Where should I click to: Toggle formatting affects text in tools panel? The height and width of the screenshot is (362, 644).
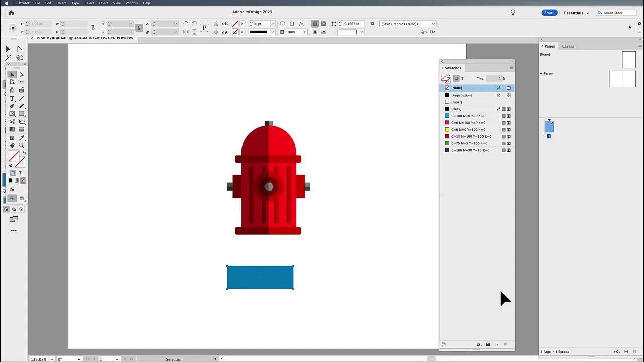(20, 173)
